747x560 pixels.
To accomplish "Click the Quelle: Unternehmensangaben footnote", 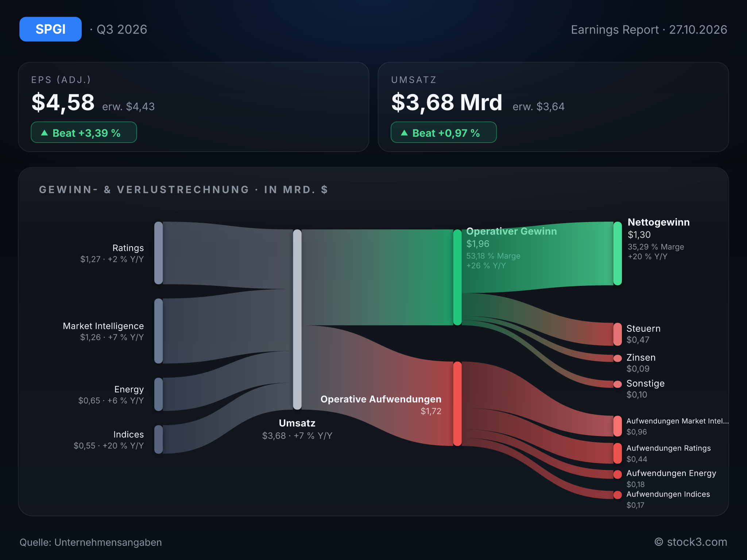I will [x=91, y=542].
